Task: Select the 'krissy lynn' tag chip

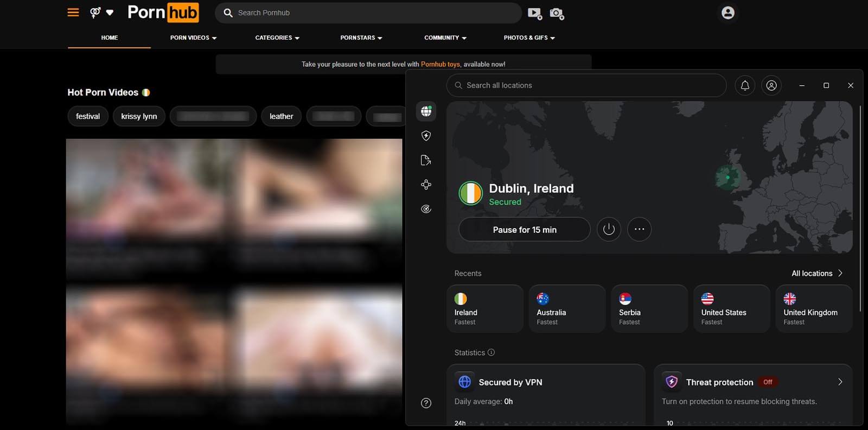Action: tap(139, 116)
